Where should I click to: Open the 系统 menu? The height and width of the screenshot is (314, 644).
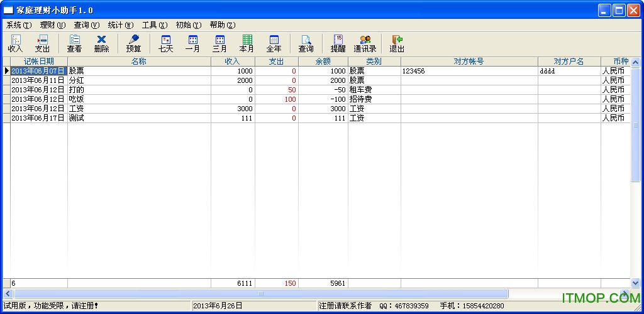click(x=18, y=25)
